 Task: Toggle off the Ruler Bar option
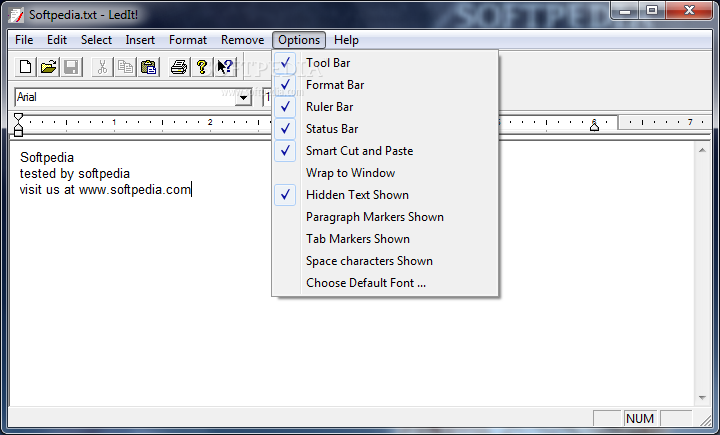tap(385, 107)
